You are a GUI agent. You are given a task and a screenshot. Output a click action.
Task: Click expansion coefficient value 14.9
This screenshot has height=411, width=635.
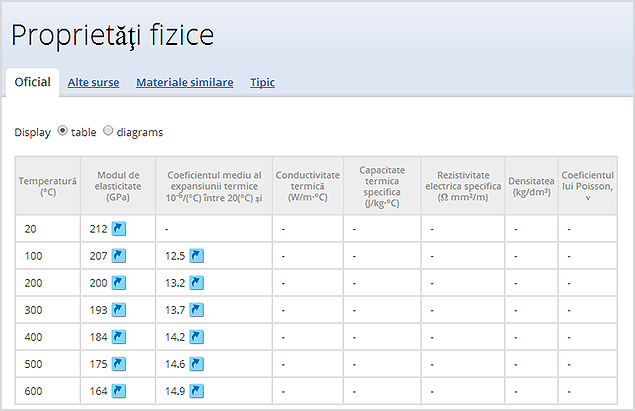pos(175,392)
